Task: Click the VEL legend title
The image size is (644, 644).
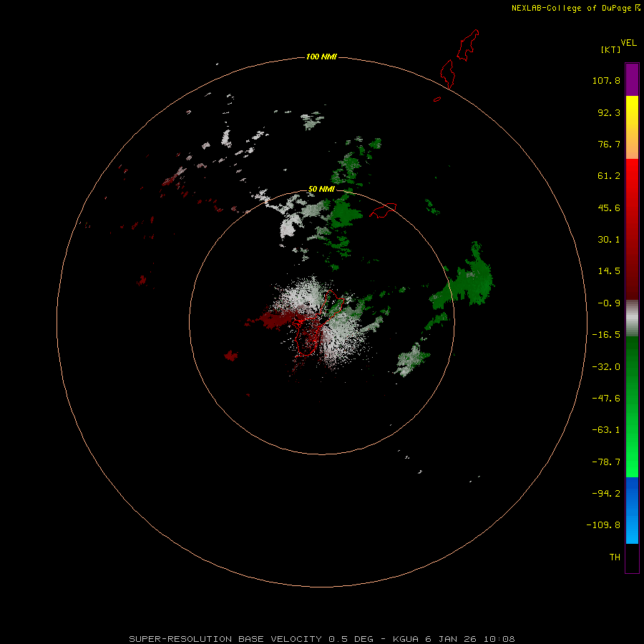Action: [x=629, y=43]
